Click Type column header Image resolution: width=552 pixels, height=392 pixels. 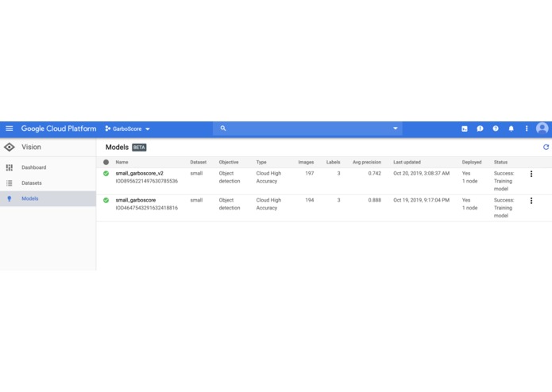[x=261, y=162]
